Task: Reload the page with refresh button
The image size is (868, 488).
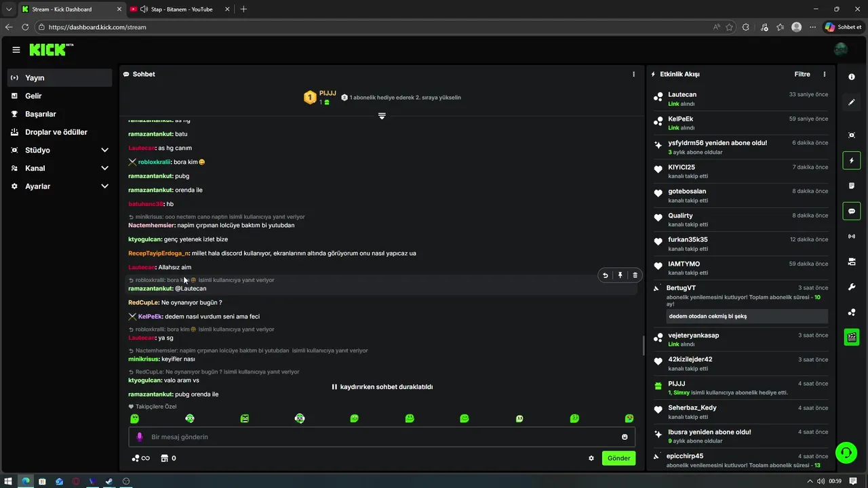Action: [x=25, y=27]
